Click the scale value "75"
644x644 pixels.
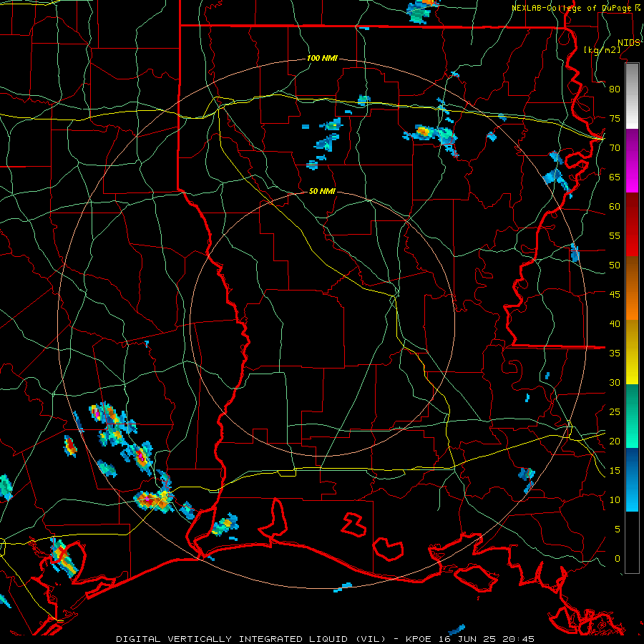[x=615, y=119]
